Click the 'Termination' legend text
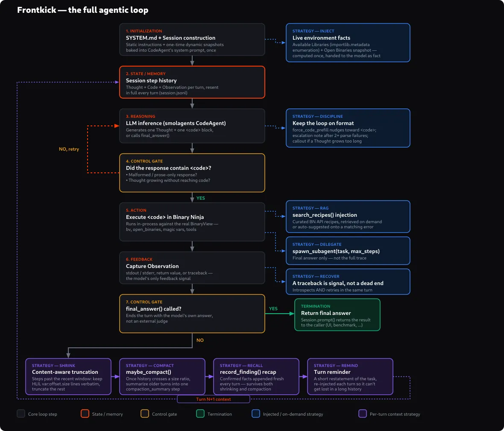This screenshot has width=504, height=431. pyautogui.click(x=220, y=414)
